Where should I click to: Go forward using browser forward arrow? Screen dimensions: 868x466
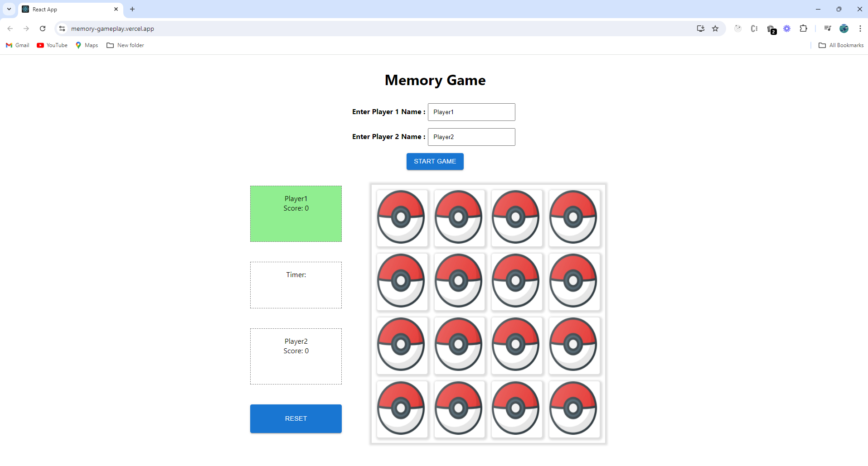pos(26,29)
